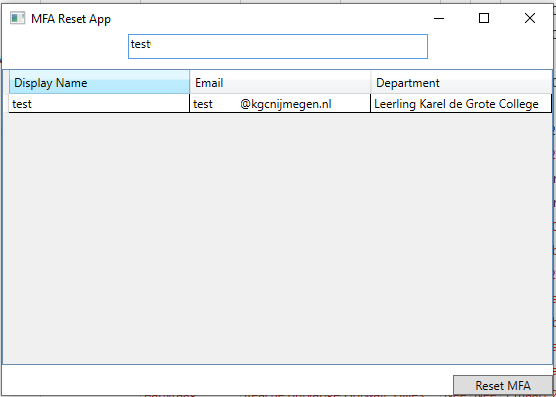The image size is (556, 397).
Task: Click the Reset MFA button
Action: tap(503, 385)
